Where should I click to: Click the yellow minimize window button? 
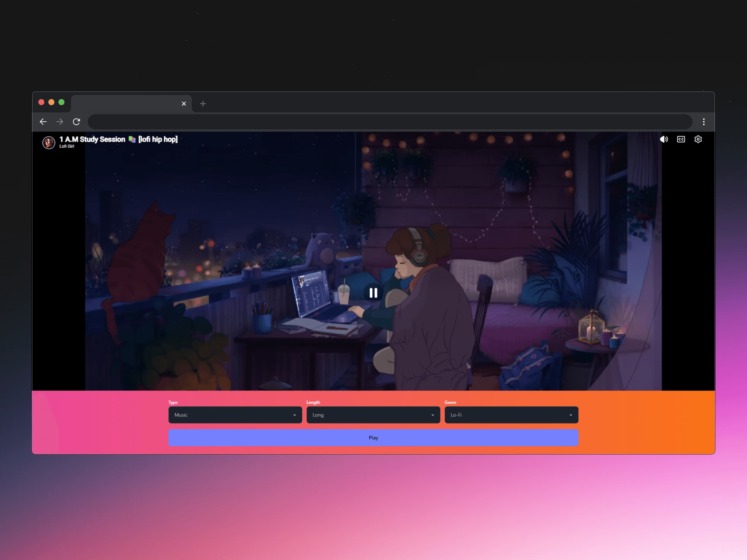51,102
